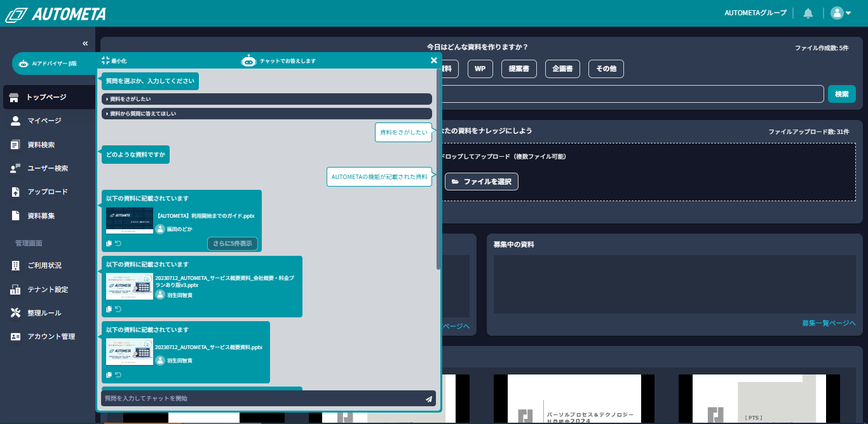Send the chat message with paper plane
Screen dimensions: 868x424
[429, 399]
